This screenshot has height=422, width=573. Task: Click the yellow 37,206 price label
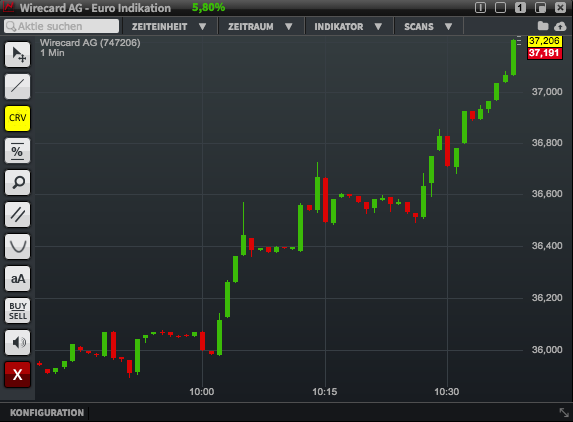[544, 41]
